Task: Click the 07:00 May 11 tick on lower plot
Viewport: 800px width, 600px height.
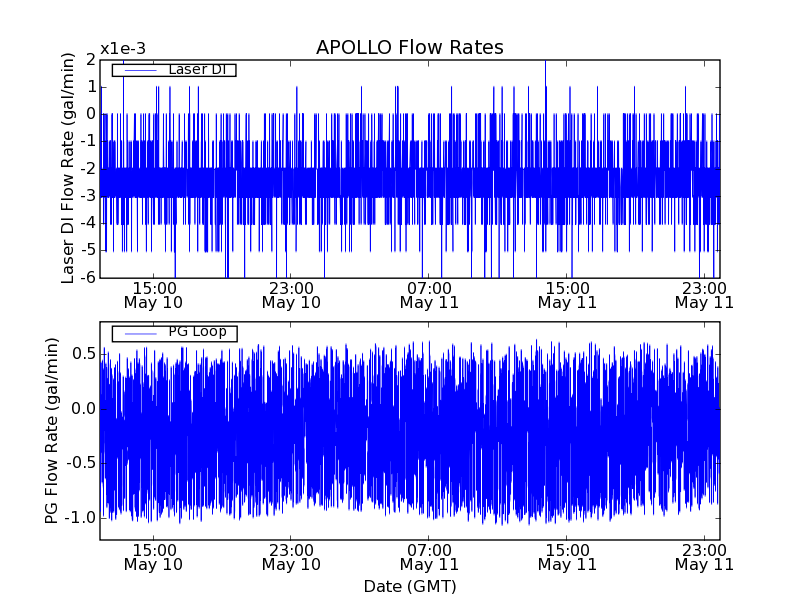Action: [x=430, y=556]
